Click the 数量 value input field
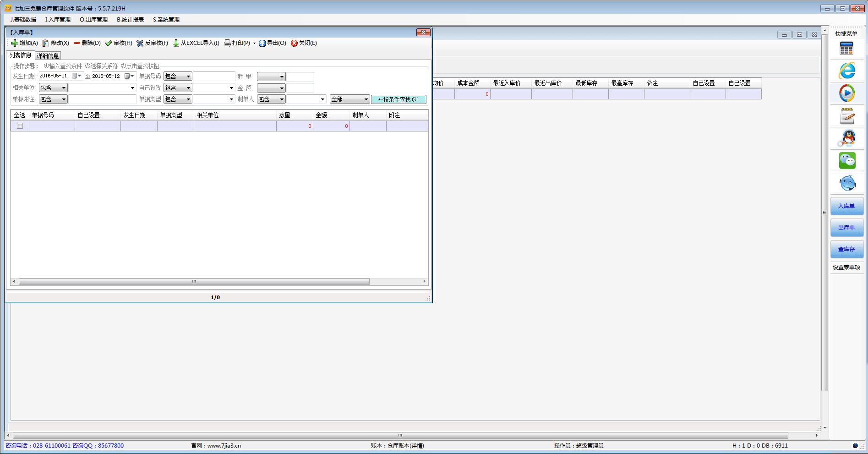 (x=300, y=77)
